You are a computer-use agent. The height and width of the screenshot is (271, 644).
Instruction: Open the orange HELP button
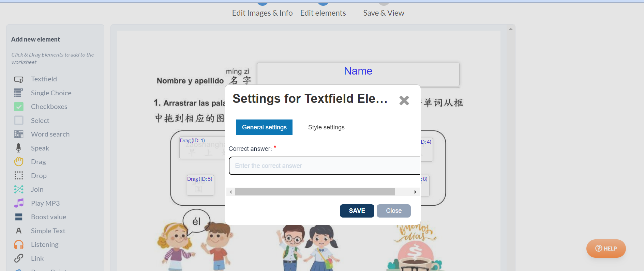(606, 249)
